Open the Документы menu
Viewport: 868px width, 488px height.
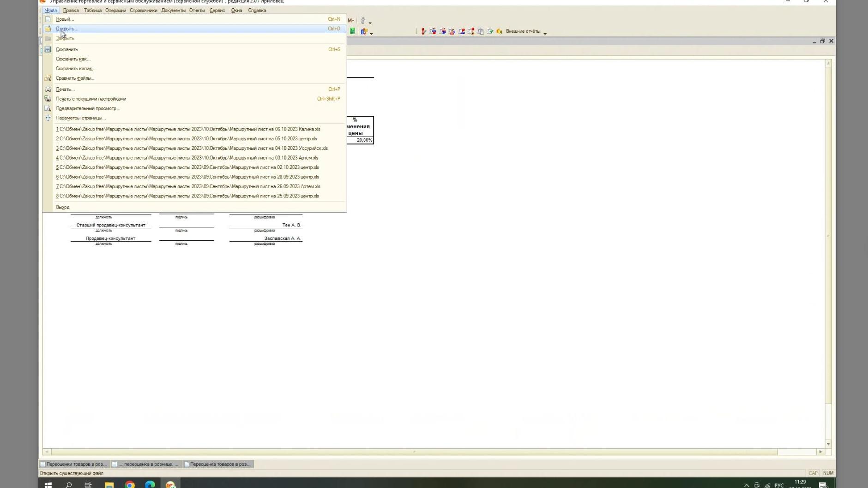pyautogui.click(x=173, y=10)
